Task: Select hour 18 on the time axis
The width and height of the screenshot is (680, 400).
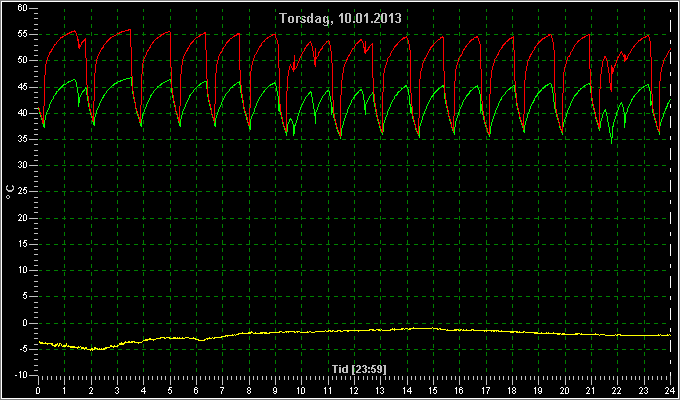Action: [x=512, y=390]
